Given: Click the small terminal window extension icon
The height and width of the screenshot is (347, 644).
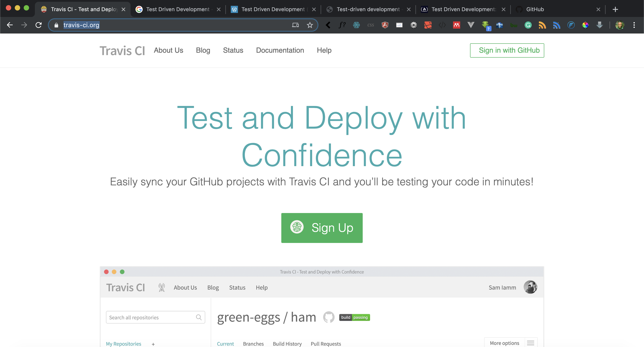Looking at the screenshot, I should (399, 25).
